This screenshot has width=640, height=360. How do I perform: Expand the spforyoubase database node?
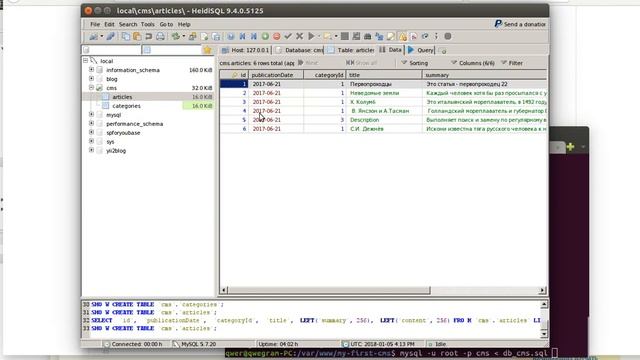[x=91, y=133]
